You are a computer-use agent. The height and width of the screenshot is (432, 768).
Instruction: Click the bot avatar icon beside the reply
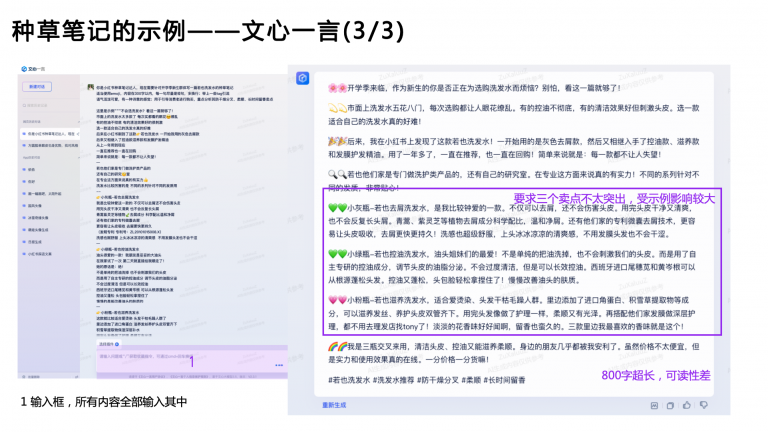[303, 78]
